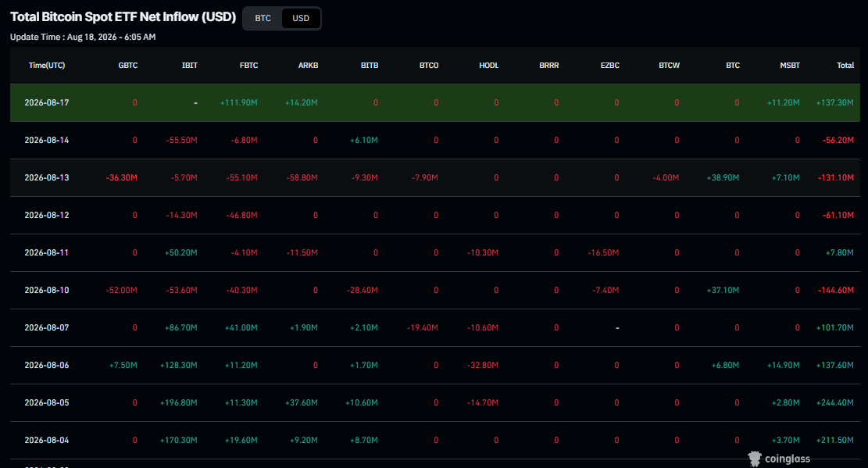Click the -58.80M ARKB value

tap(302, 178)
